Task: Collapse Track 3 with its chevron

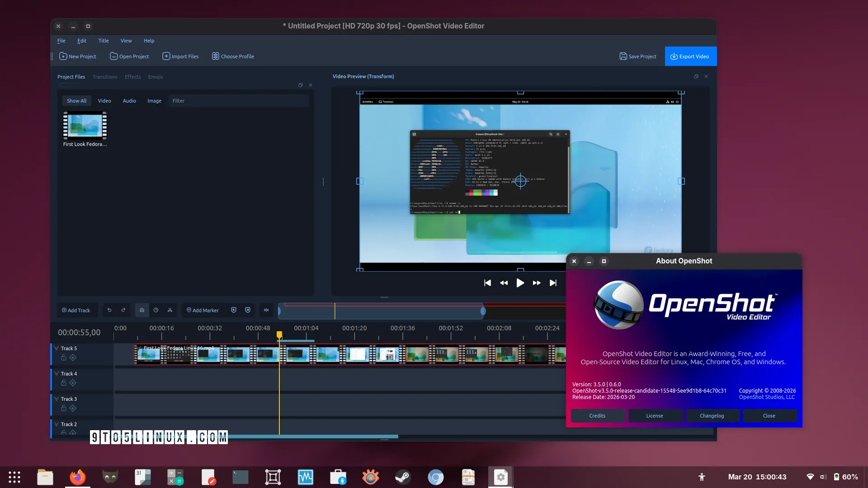Action: click(x=57, y=399)
